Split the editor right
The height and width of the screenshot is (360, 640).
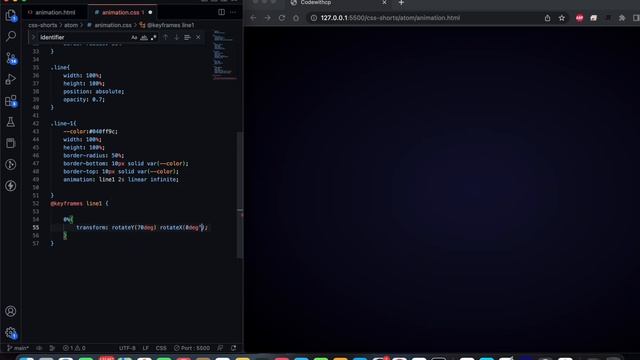point(221,12)
